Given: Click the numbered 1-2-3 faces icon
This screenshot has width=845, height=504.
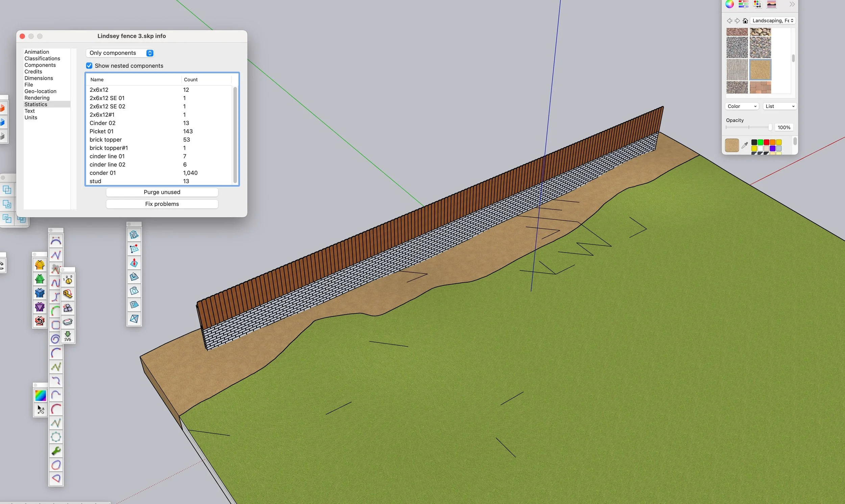Looking at the screenshot, I should [68, 280].
